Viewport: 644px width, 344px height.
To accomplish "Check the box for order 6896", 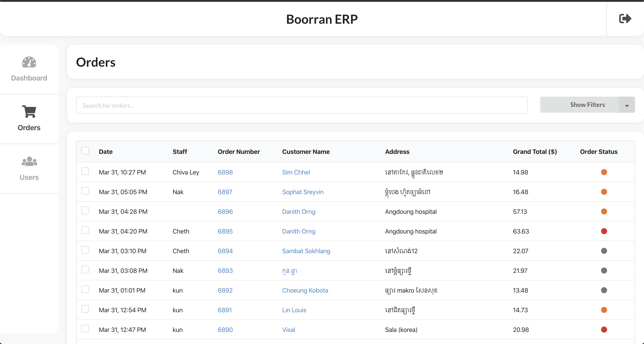I will click(85, 211).
